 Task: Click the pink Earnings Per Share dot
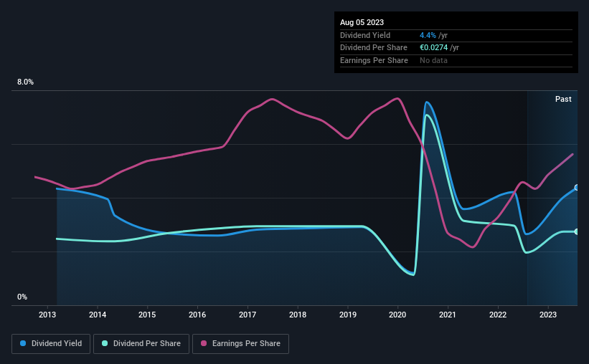pyautogui.click(x=204, y=343)
